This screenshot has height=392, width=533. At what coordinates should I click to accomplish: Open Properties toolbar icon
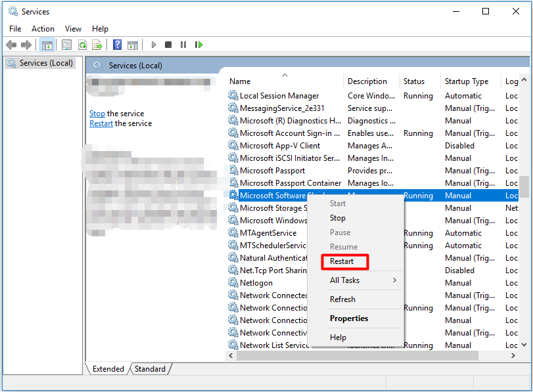pos(66,45)
